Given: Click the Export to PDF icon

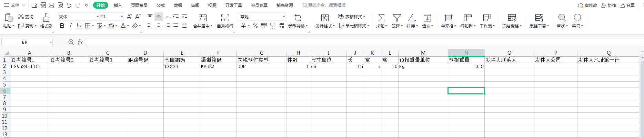Looking at the screenshot, I should coord(43,5).
